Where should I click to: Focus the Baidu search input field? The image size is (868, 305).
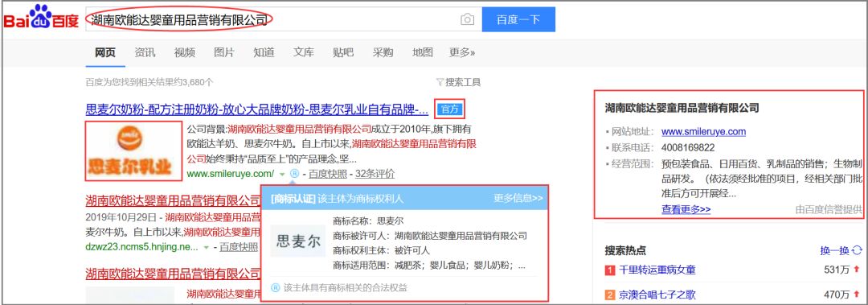284,20
